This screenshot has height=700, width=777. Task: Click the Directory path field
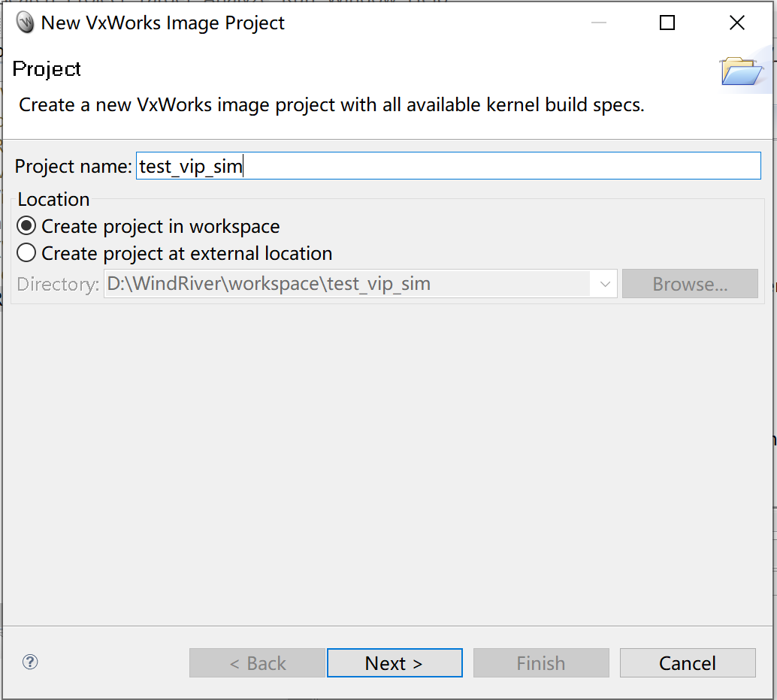click(x=338, y=284)
